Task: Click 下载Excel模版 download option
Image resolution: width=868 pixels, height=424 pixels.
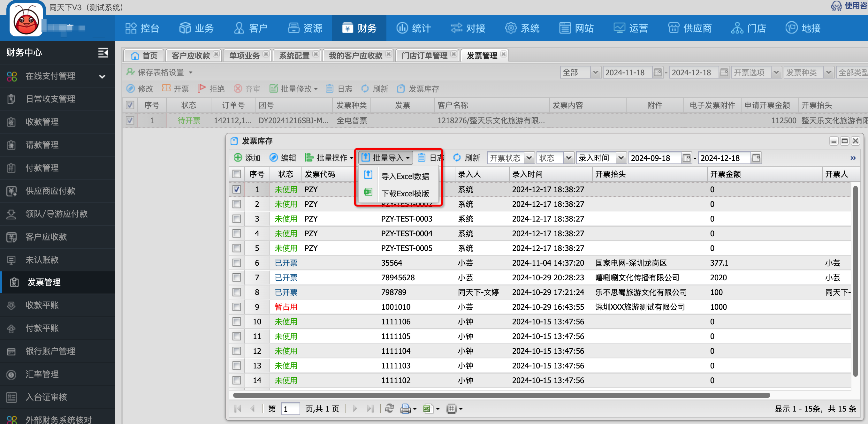Action: point(399,193)
